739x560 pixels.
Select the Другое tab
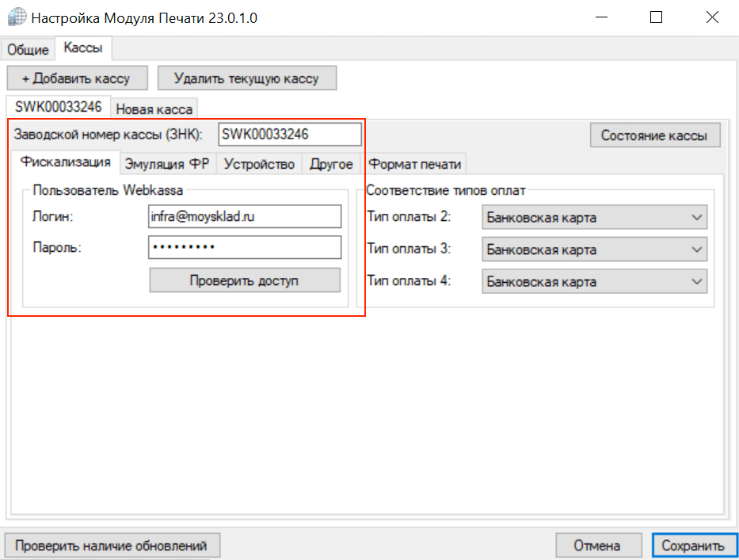click(x=331, y=164)
